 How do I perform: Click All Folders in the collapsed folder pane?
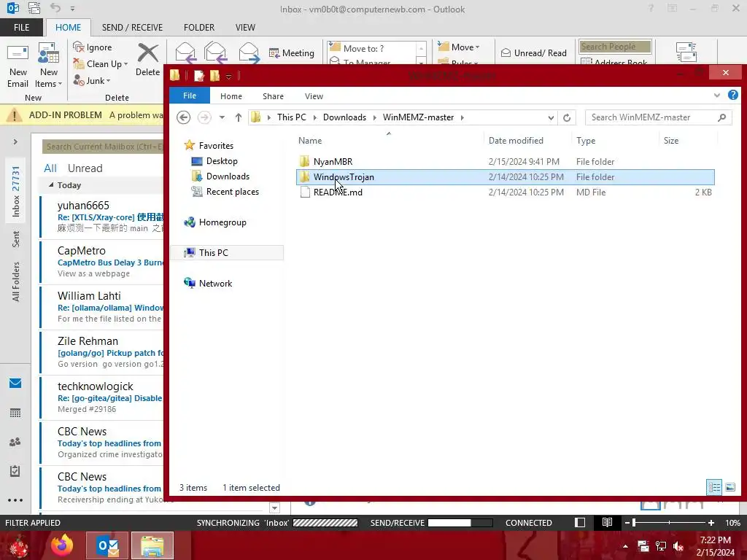pos(16,281)
